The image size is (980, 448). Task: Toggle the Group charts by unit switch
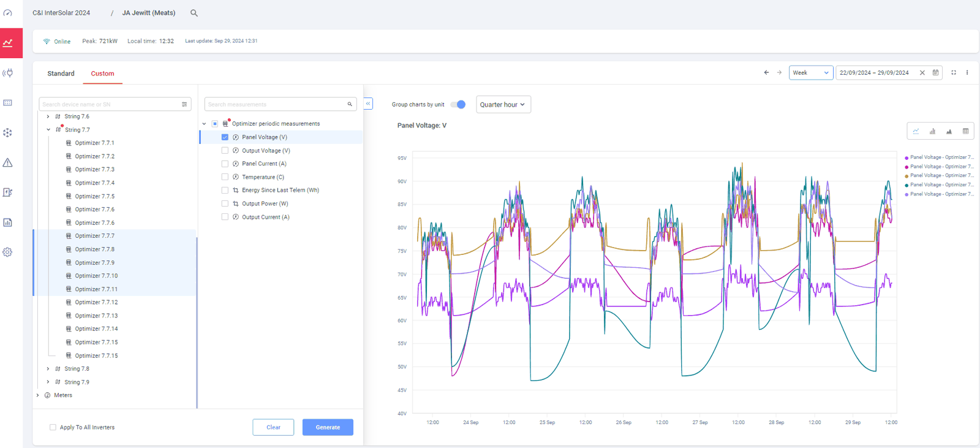pyautogui.click(x=458, y=104)
